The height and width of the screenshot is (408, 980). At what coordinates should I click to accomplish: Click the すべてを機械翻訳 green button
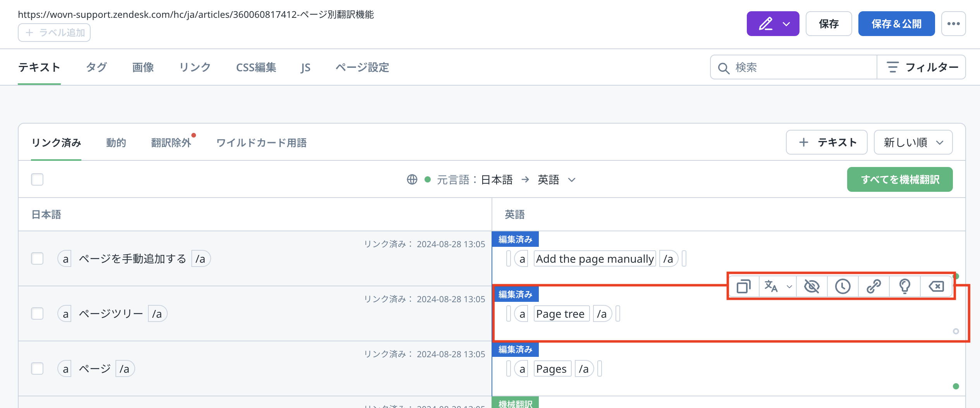(x=899, y=179)
